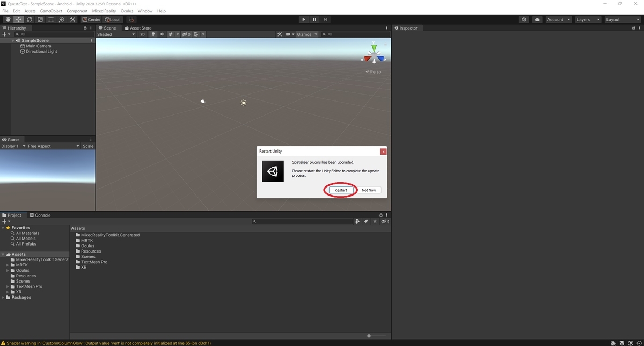Open the Scene view options menu
This screenshot has width=644, height=346.
(387, 28)
